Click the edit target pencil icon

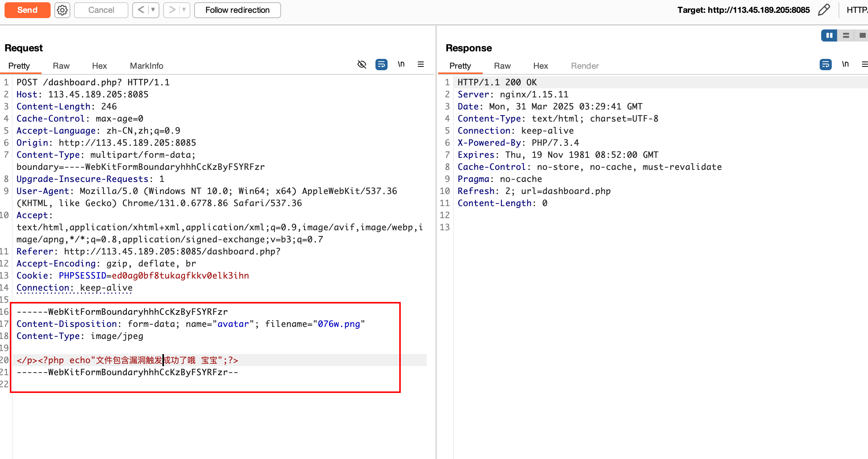823,10
